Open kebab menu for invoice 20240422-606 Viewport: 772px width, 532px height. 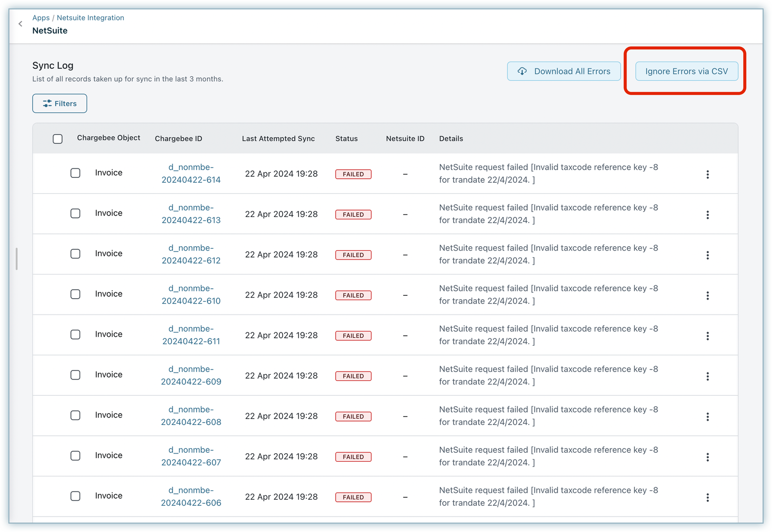coord(708,497)
